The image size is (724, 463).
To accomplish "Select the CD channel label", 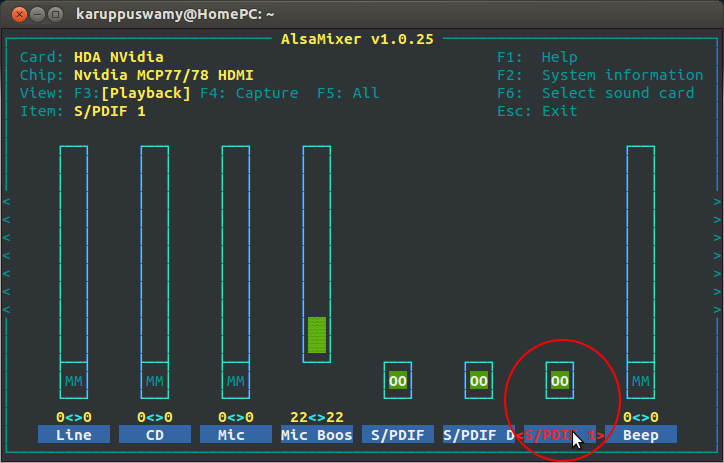I will (x=155, y=434).
